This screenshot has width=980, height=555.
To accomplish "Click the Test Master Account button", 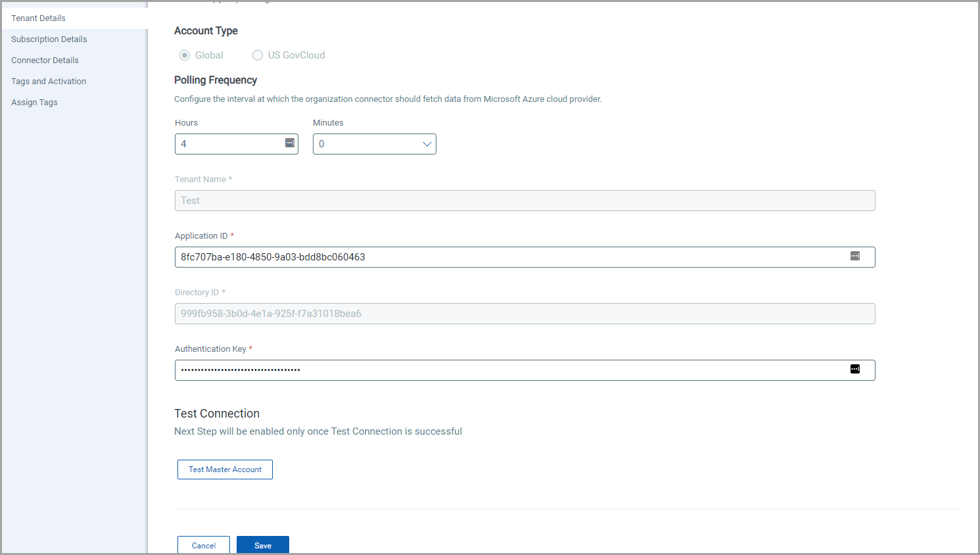I will point(225,470).
